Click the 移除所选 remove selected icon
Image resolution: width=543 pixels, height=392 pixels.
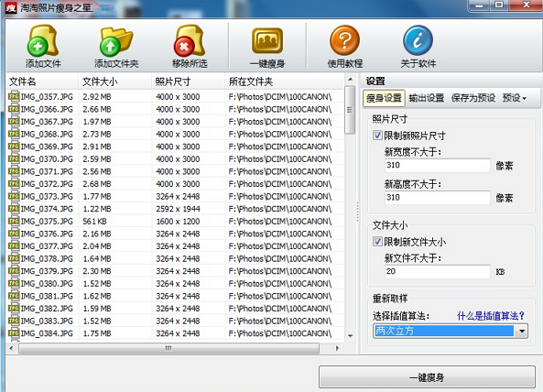[190, 41]
